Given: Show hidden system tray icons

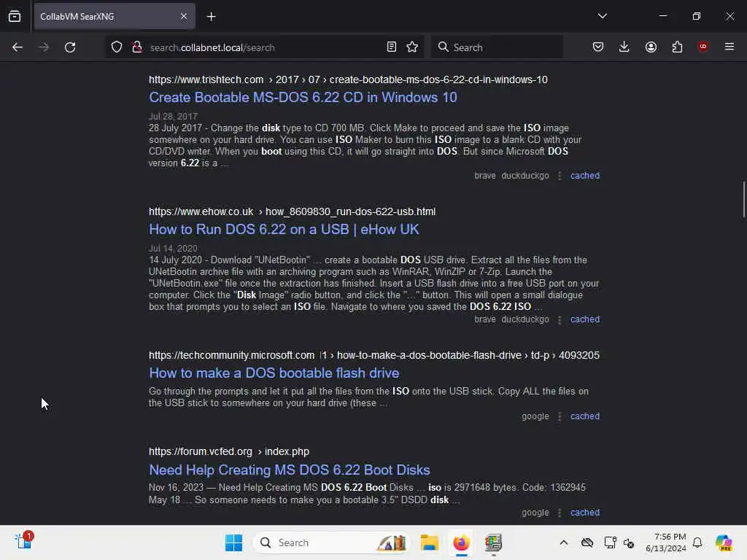Looking at the screenshot, I should click(564, 542).
